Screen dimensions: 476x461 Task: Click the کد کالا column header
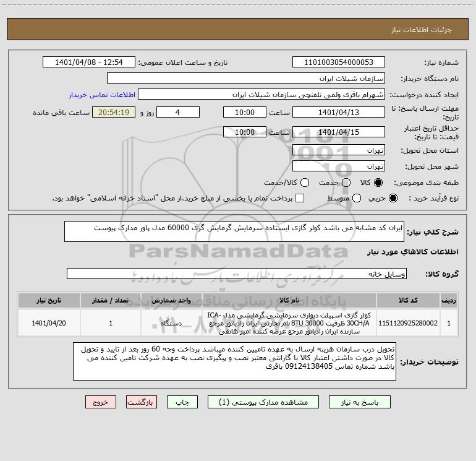click(408, 300)
